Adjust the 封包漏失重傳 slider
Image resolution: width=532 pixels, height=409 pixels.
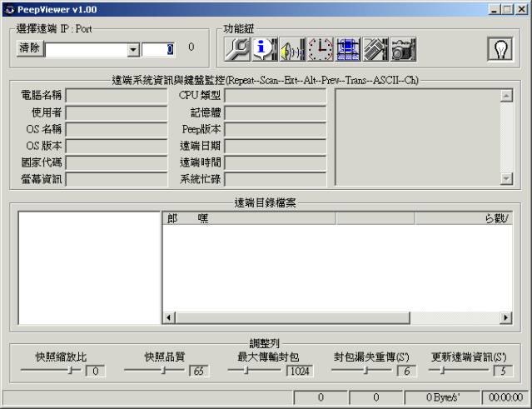click(362, 371)
